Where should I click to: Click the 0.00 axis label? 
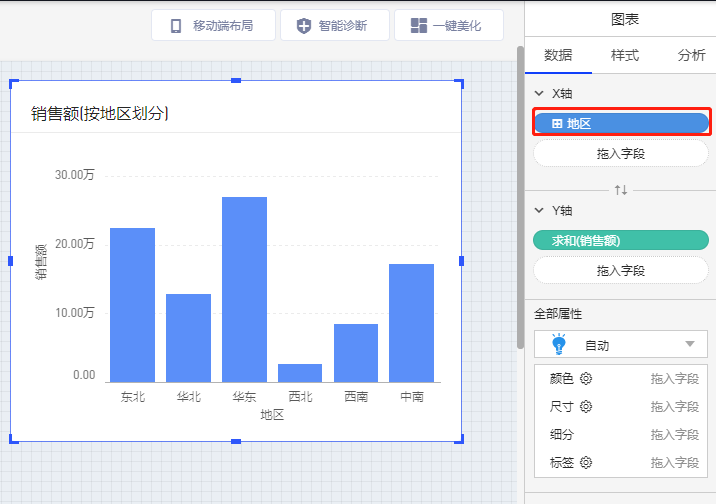point(84,375)
